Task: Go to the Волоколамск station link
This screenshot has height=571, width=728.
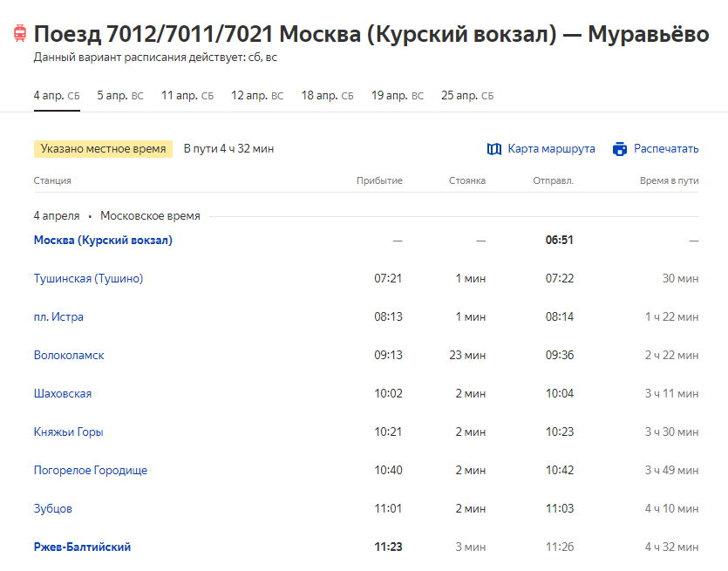Action: 69,356
